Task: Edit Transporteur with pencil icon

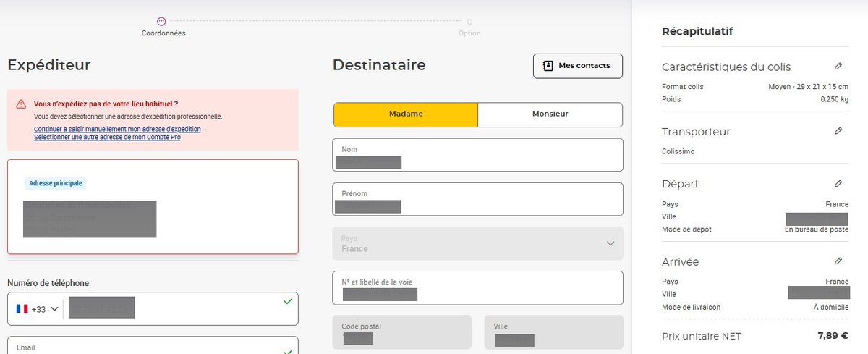Action: tap(838, 131)
